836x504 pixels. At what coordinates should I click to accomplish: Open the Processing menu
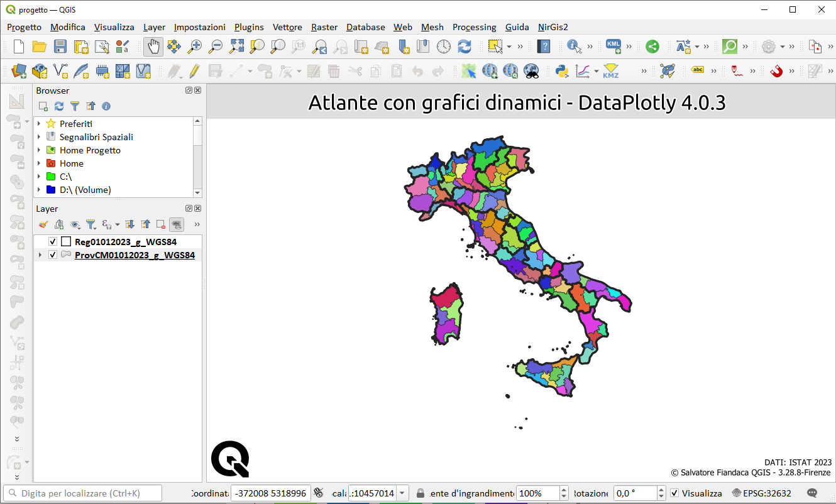click(475, 27)
